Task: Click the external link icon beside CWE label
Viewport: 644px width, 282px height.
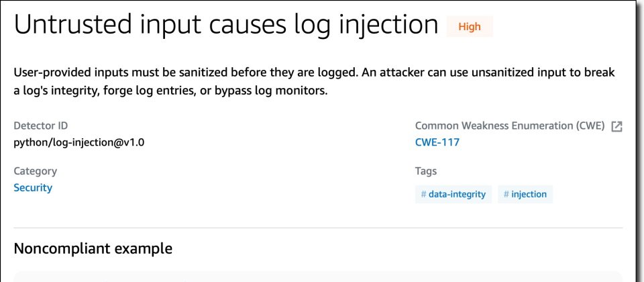Action: tap(617, 126)
